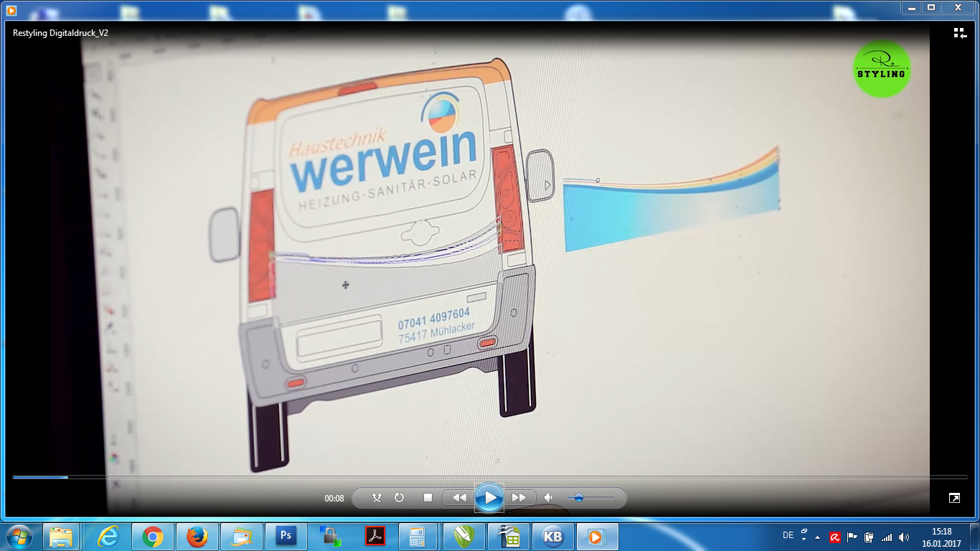
Task: Click the Next fast-forward button
Action: tap(519, 498)
